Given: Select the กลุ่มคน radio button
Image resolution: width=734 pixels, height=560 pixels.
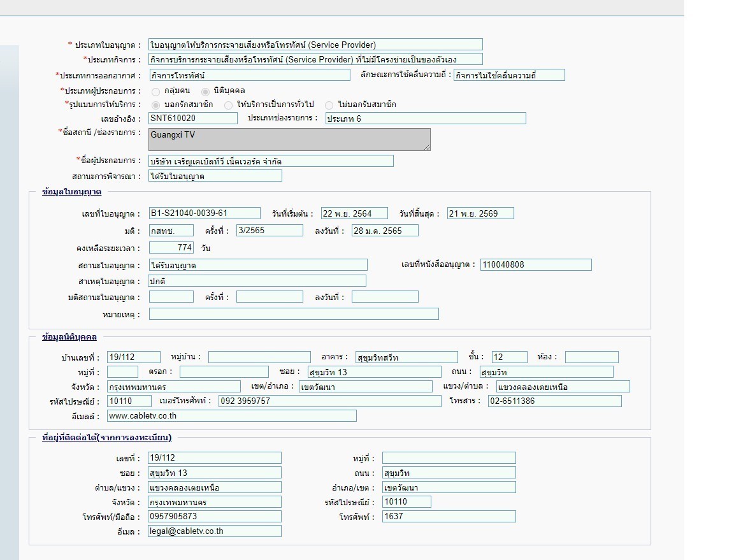Looking at the screenshot, I should click(x=156, y=91).
